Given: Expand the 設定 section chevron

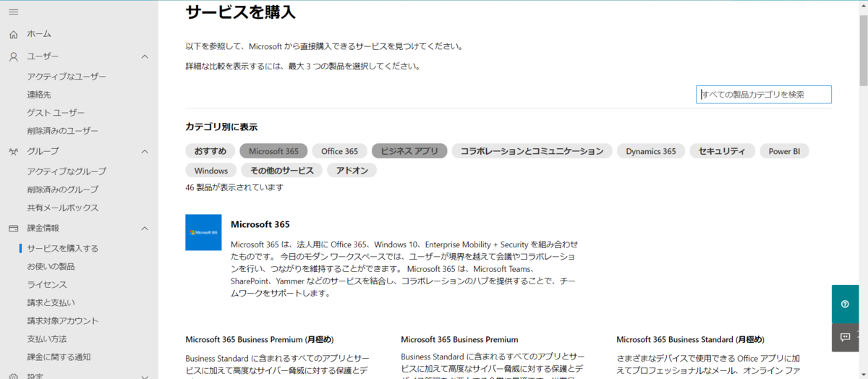Looking at the screenshot, I should pyautogui.click(x=145, y=376).
